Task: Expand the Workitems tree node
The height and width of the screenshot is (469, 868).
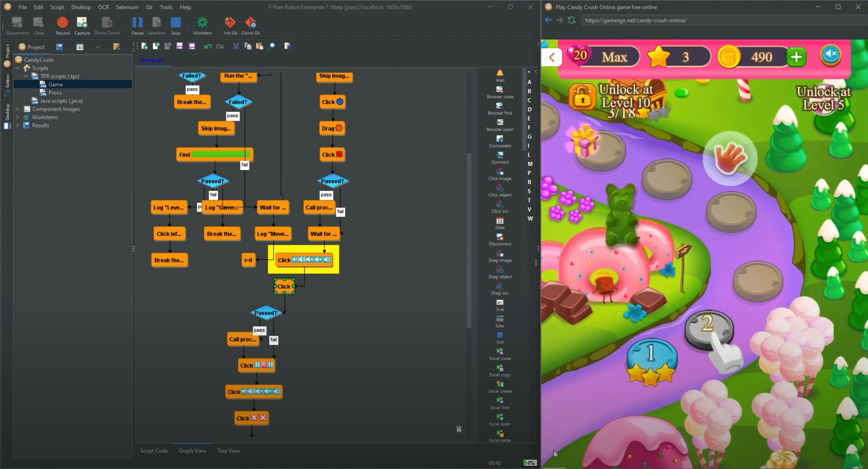Action: 17,117
